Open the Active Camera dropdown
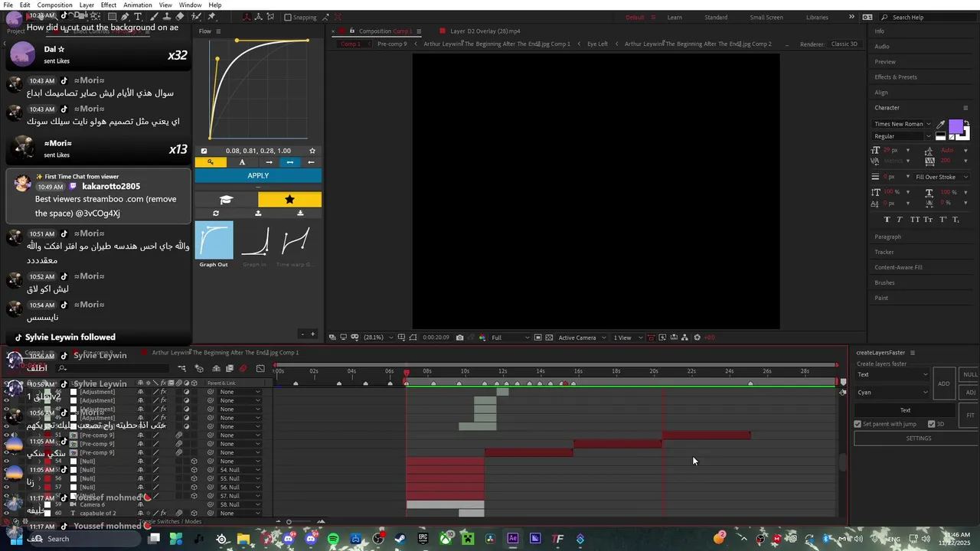Viewport: 980px width, 551px height. 582,337
